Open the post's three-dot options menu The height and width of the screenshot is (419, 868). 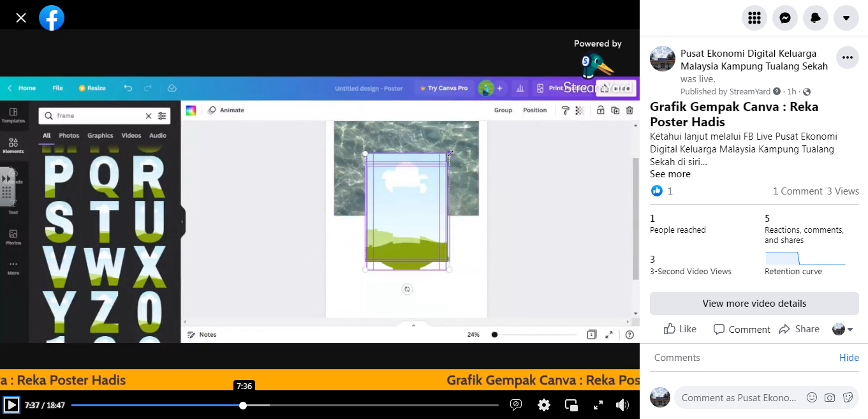[848, 57]
